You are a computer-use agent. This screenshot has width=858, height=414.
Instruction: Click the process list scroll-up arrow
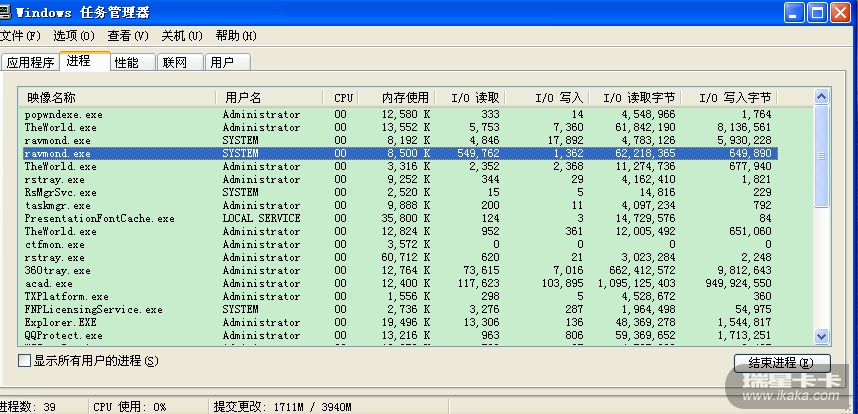[821, 97]
